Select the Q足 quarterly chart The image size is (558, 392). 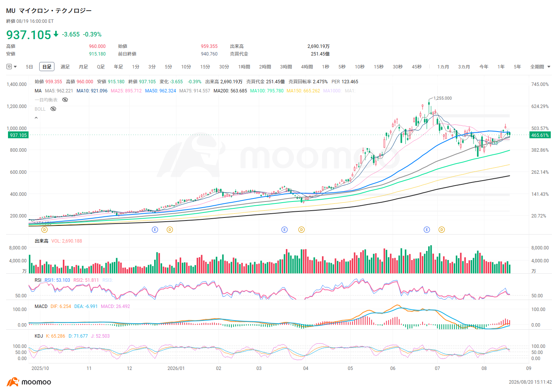pyautogui.click(x=101, y=67)
